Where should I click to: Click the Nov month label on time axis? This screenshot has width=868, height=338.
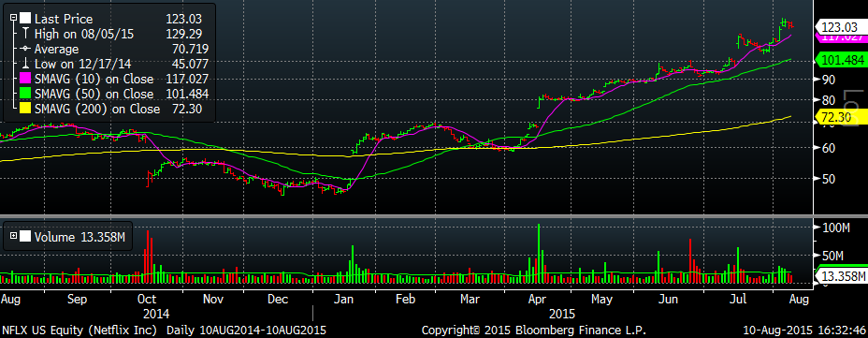[x=213, y=300]
